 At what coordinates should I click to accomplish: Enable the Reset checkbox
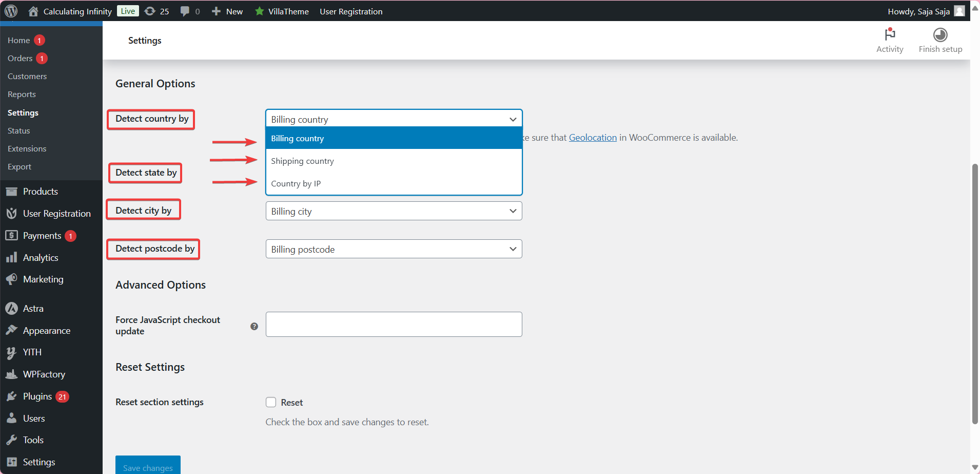[x=271, y=402]
